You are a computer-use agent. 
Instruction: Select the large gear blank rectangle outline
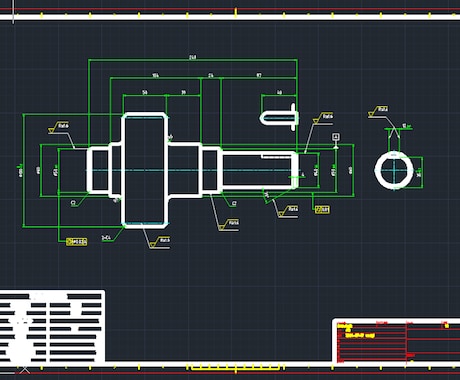pyautogui.click(x=145, y=170)
